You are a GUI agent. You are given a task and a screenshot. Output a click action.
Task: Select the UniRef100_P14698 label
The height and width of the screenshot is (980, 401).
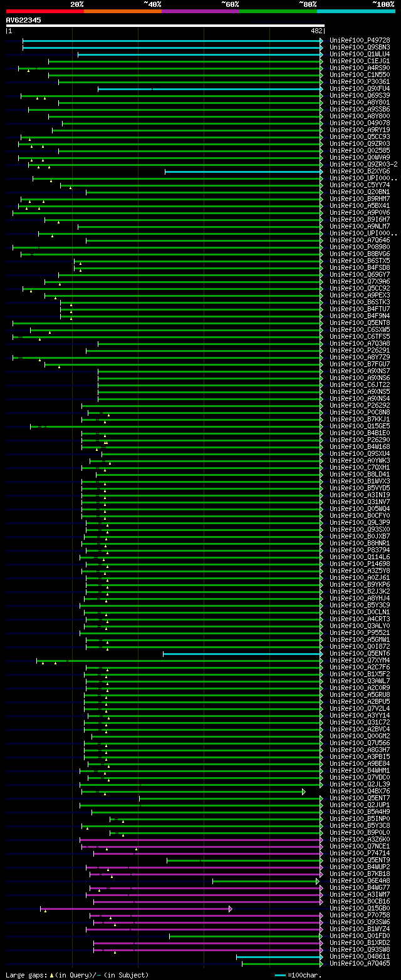click(x=360, y=564)
